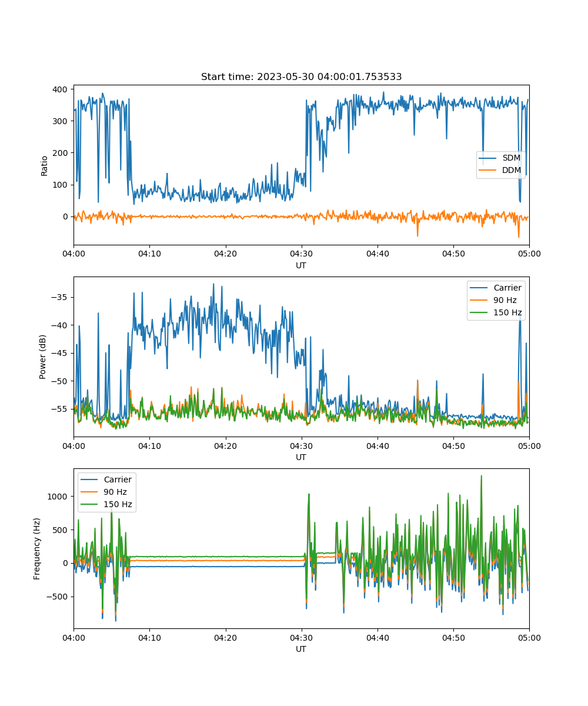This screenshot has width=588, height=706.
Task: Click the 'UT' label under the Ratio plot
Action: (x=301, y=265)
